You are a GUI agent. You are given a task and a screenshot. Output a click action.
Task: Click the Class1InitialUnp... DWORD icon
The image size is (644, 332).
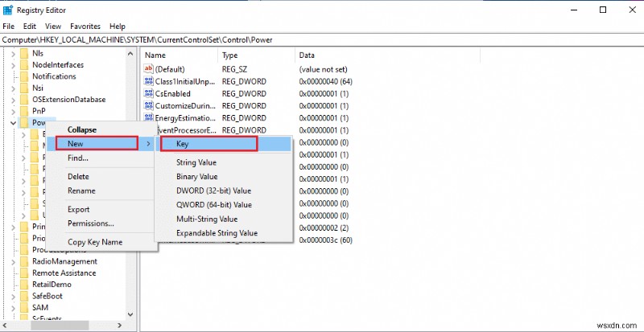(x=149, y=81)
